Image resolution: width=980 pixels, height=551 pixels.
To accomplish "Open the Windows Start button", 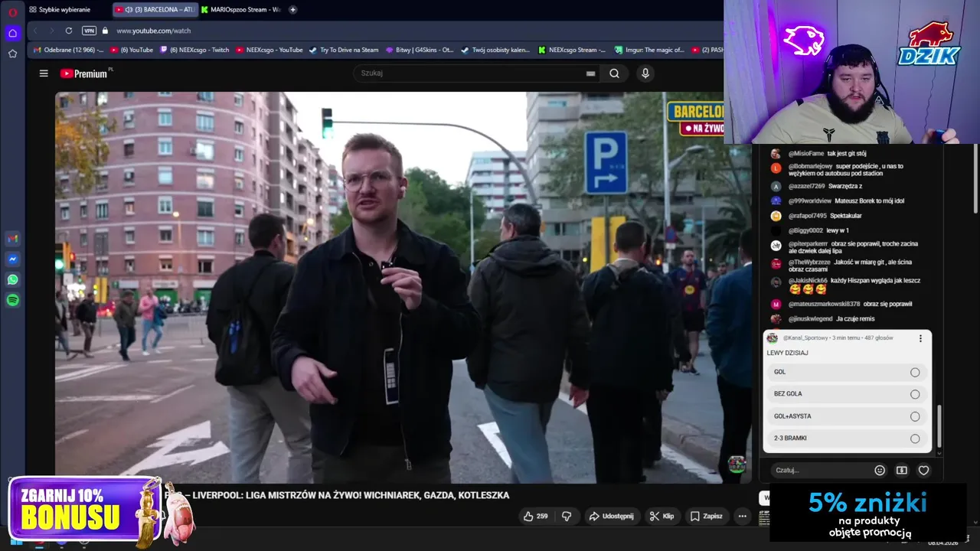I will [x=16, y=541].
